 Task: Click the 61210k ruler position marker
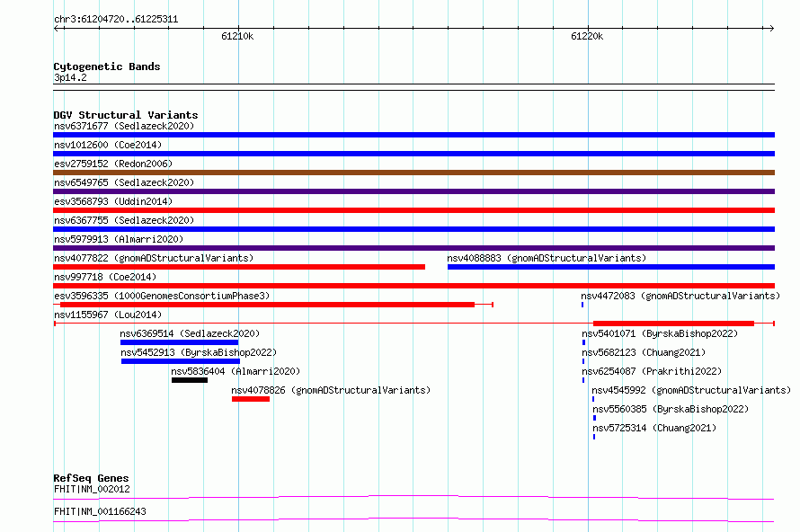[x=237, y=36]
